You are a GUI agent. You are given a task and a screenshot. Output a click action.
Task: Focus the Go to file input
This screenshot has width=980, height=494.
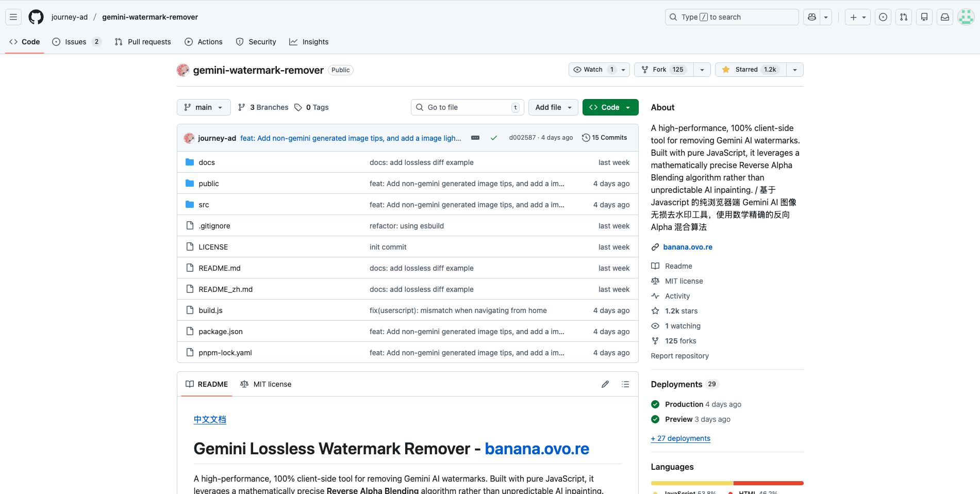pos(468,107)
